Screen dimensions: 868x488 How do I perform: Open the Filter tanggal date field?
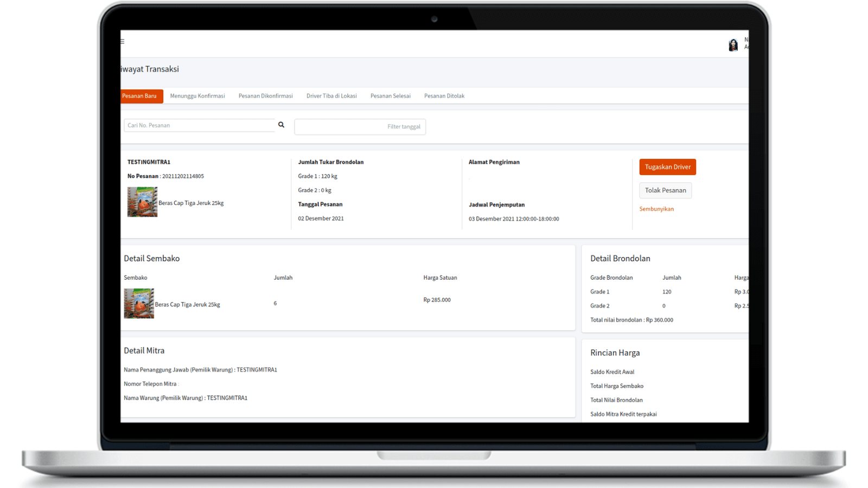coord(360,127)
